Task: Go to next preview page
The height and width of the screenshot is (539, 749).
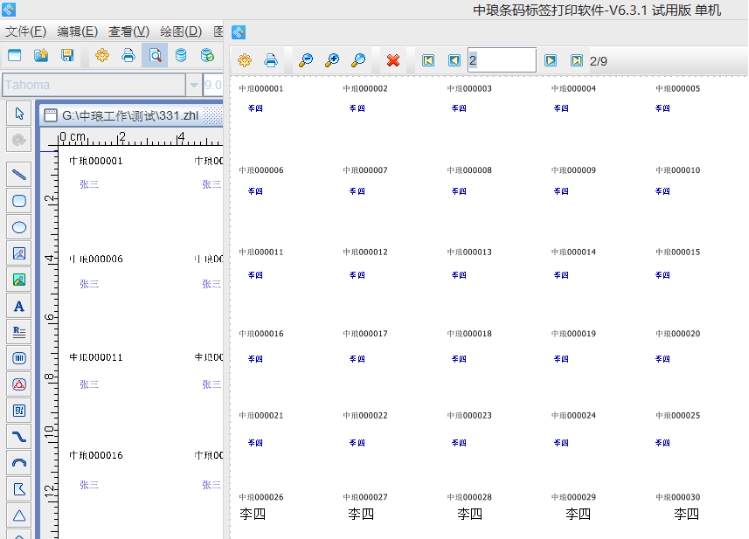Action: pos(550,61)
